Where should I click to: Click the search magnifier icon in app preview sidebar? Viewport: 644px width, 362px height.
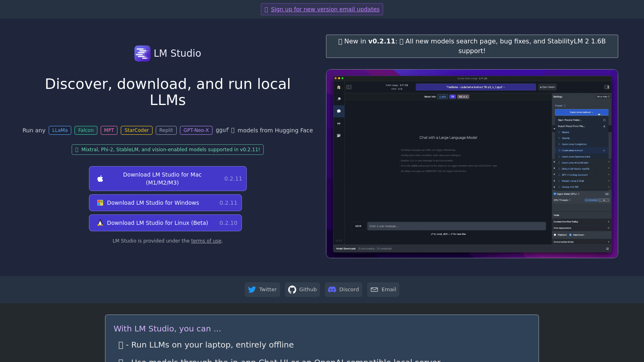coord(339,99)
